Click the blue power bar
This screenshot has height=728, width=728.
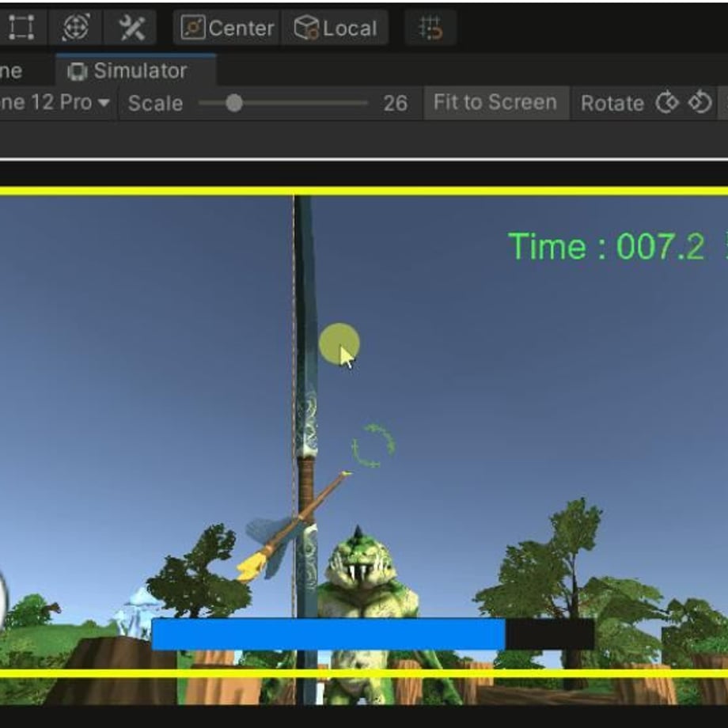pos(328,634)
